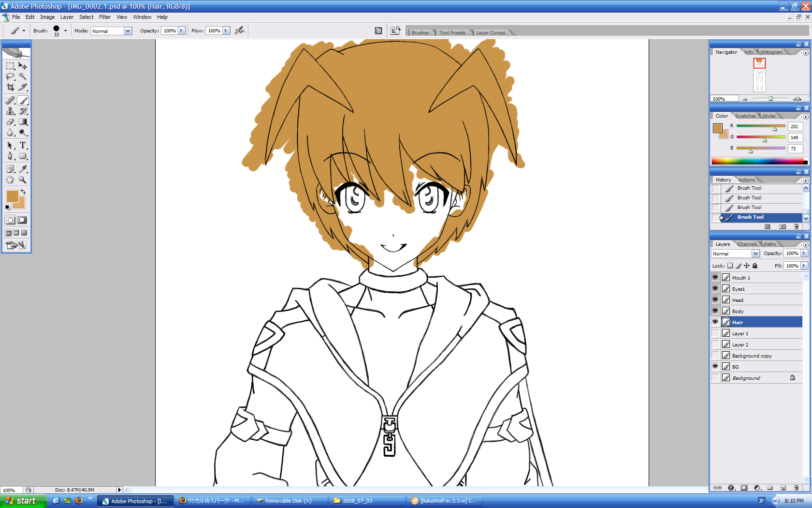
Task: Open the brush Mode dropdown
Action: coord(128,31)
